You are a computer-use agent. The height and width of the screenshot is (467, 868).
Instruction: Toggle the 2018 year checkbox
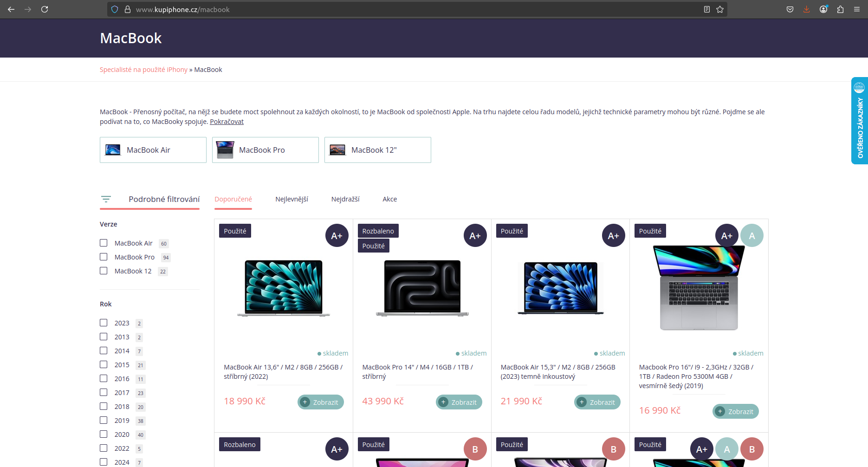pos(104,406)
